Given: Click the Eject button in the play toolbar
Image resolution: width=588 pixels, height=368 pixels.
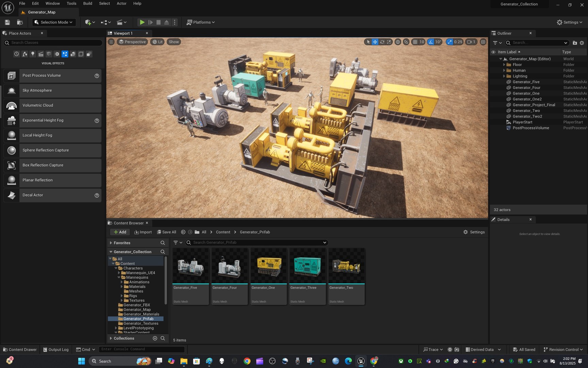Looking at the screenshot, I should tap(167, 22).
